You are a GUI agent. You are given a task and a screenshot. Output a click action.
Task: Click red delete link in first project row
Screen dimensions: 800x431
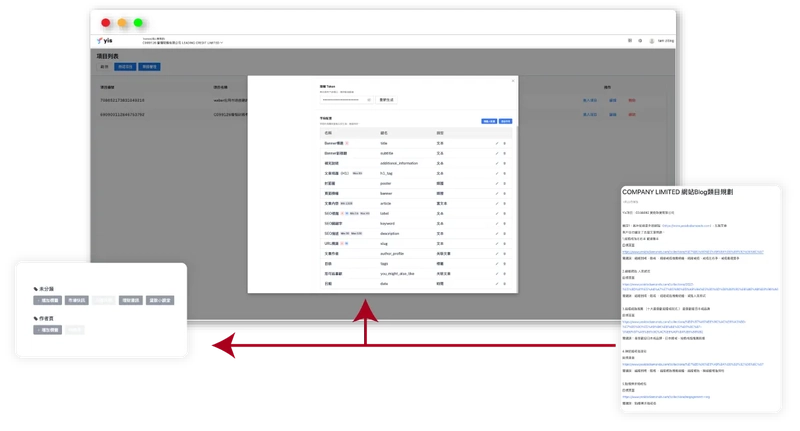coord(631,100)
